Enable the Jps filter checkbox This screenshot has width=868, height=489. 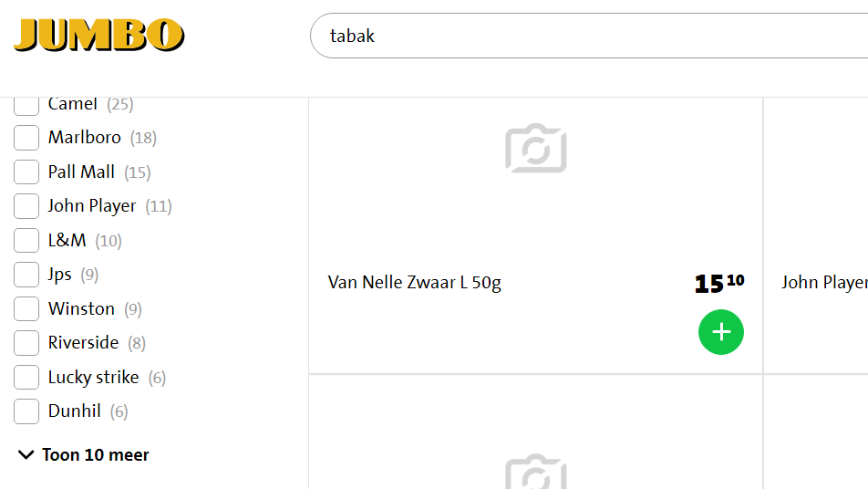coord(26,275)
